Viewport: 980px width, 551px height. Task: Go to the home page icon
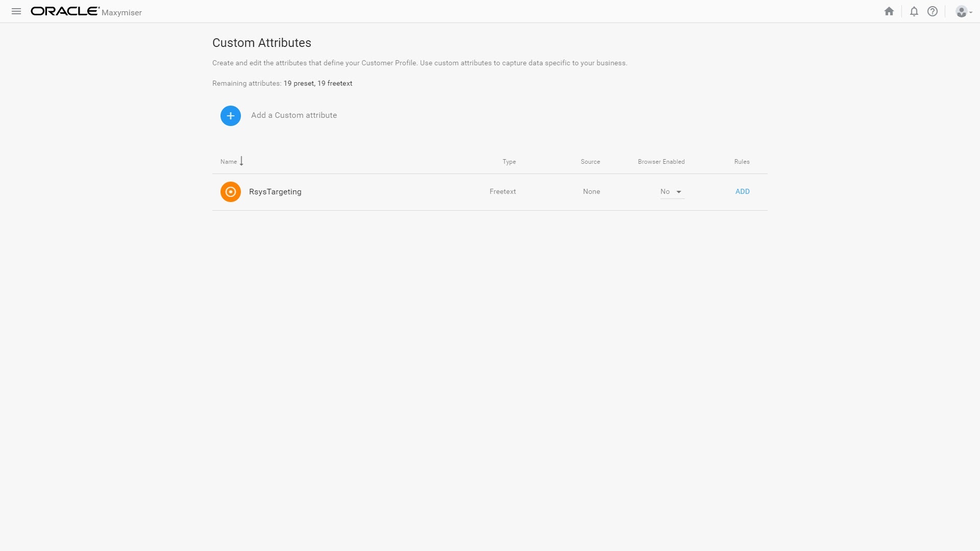click(x=889, y=11)
